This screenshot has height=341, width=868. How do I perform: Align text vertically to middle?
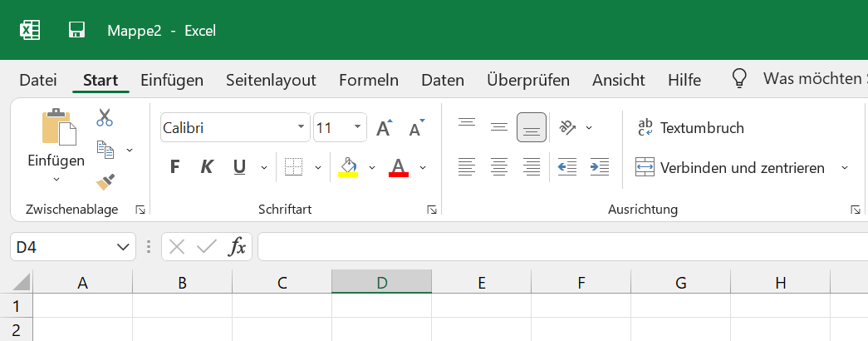[x=499, y=127]
